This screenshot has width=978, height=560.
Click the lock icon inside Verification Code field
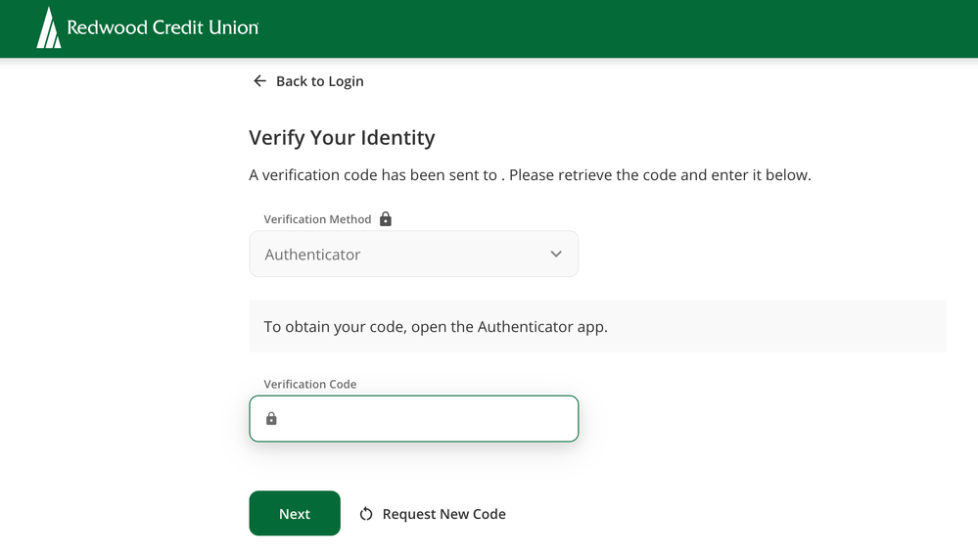(271, 419)
